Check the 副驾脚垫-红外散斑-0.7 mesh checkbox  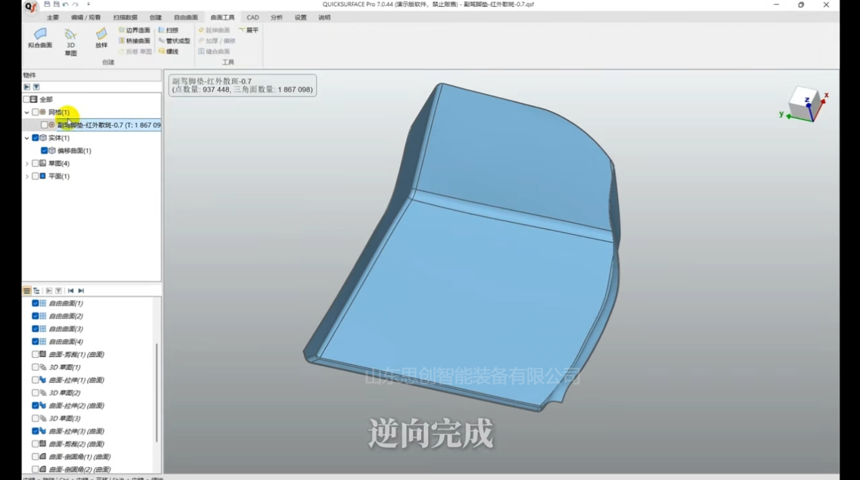[44, 125]
